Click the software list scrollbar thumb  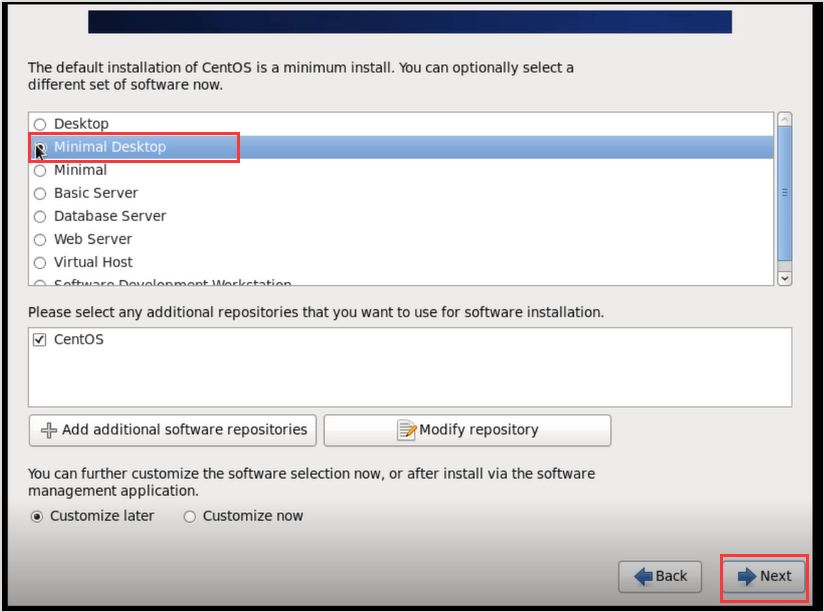[x=785, y=193]
